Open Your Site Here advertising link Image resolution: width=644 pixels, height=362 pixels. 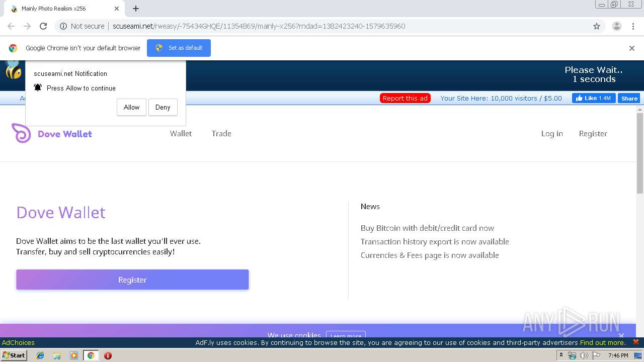point(501,98)
